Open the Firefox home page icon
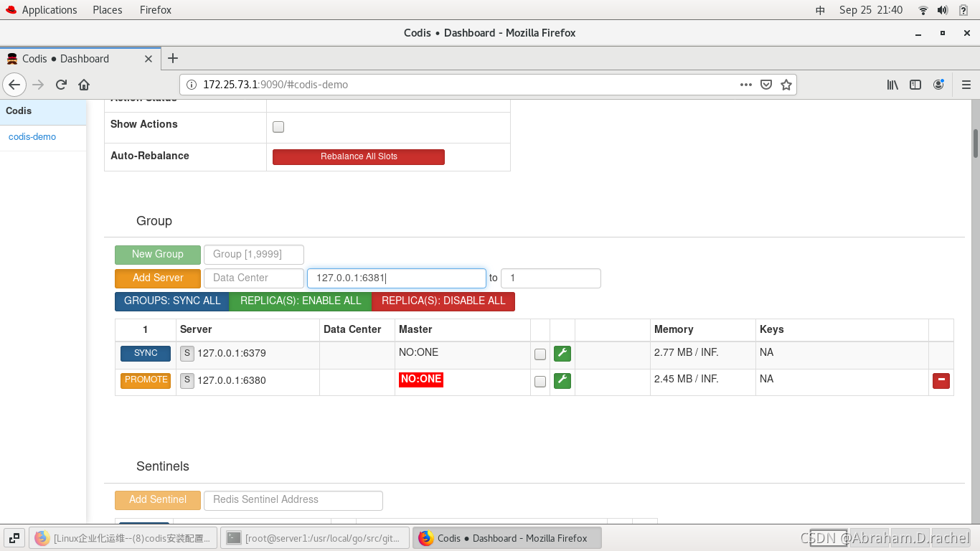 point(84,85)
